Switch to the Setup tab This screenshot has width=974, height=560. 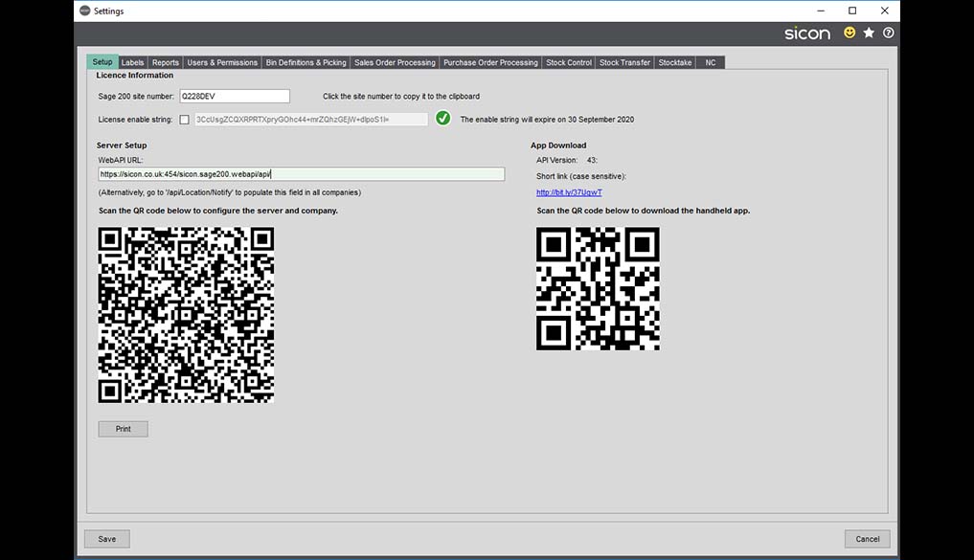[102, 62]
